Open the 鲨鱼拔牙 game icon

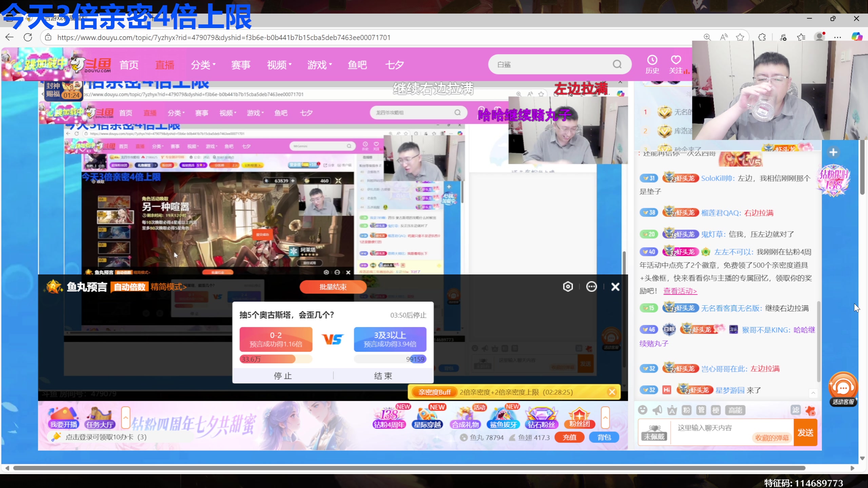(504, 418)
